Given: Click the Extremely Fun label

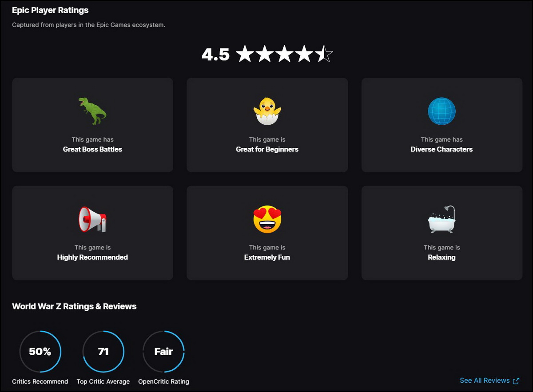Looking at the screenshot, I should click(267, 257).
